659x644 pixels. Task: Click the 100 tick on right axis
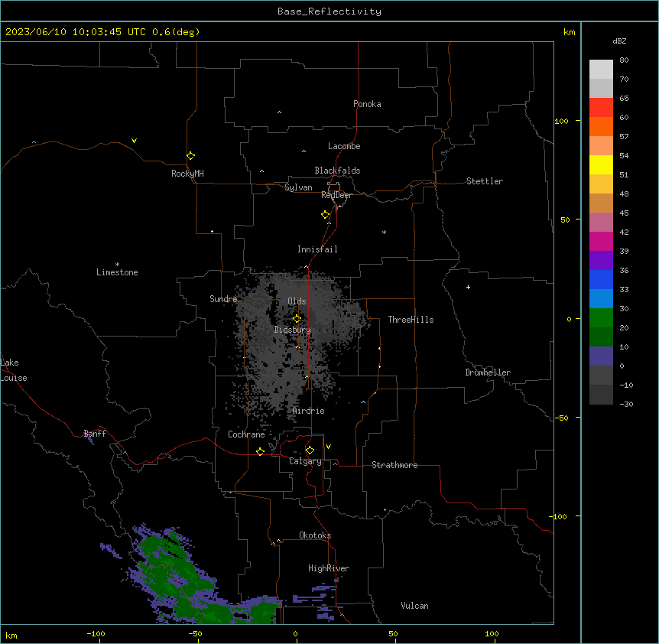[x=562, y=121]
